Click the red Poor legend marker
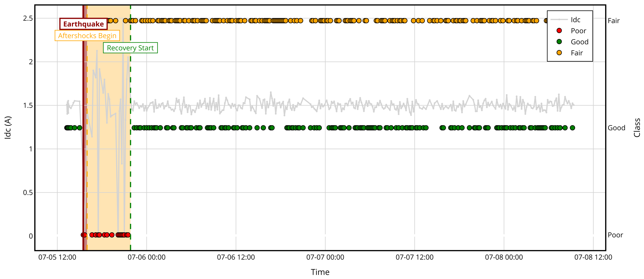The height and width of the screenshot is (279, 644). (x=559, y=30)
